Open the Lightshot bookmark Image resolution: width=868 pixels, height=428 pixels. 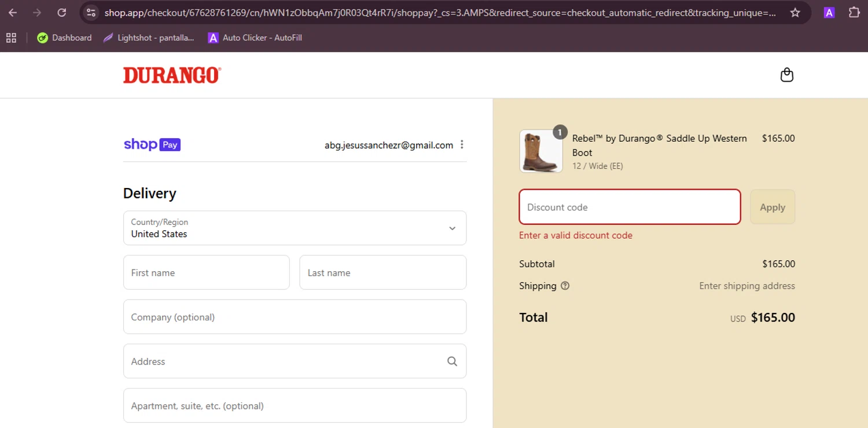click(149, 38)
